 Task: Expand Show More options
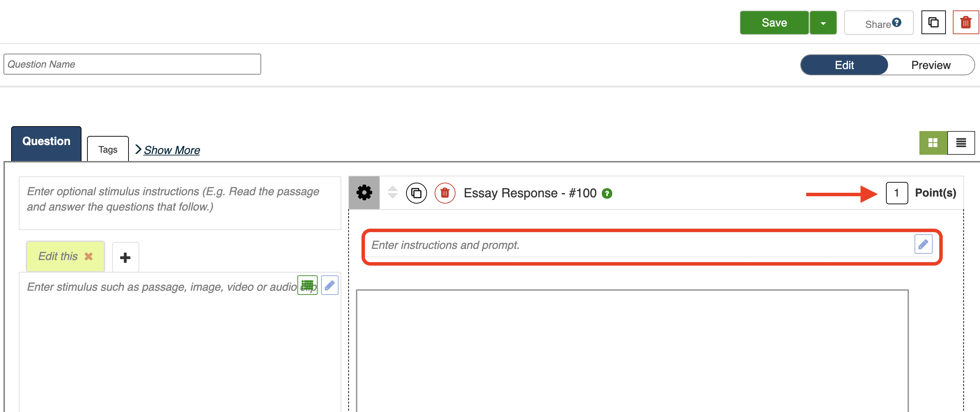pyautogui.click(x=172, y=150)
